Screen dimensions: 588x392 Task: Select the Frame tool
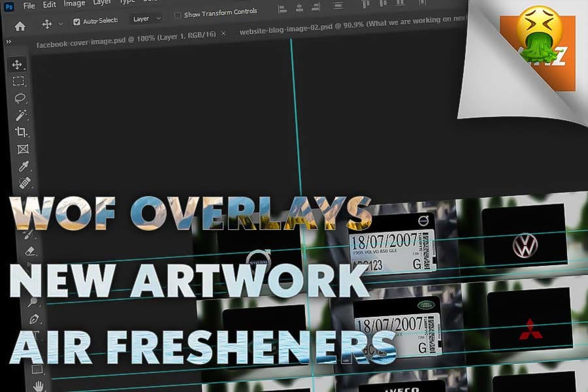pyautogui.click(x=23, y=149)
